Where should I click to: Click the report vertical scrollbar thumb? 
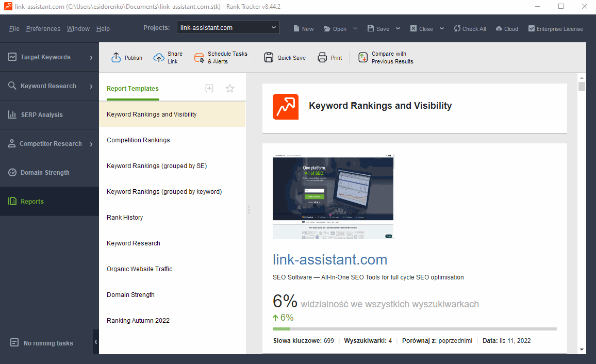pyautogui.click(x=582, y=86)
